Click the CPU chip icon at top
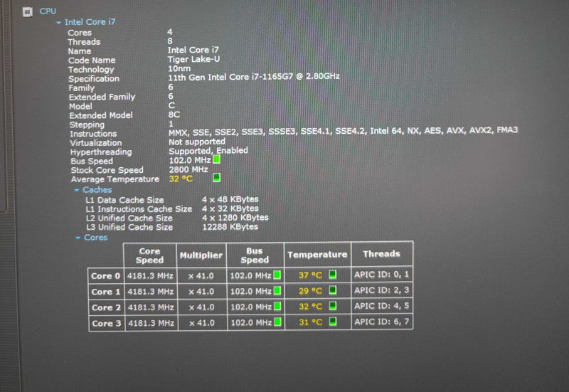Viewport: 569px width, 392px height. tap(28, 12)
